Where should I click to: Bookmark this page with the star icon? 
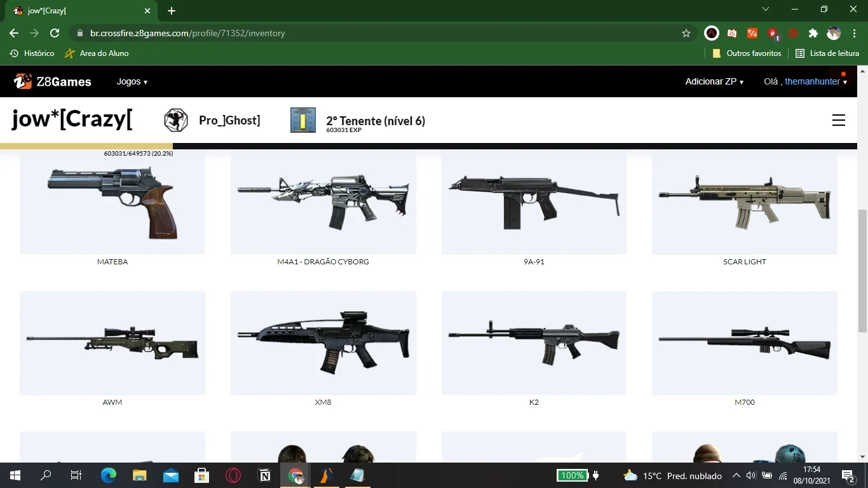686,33
